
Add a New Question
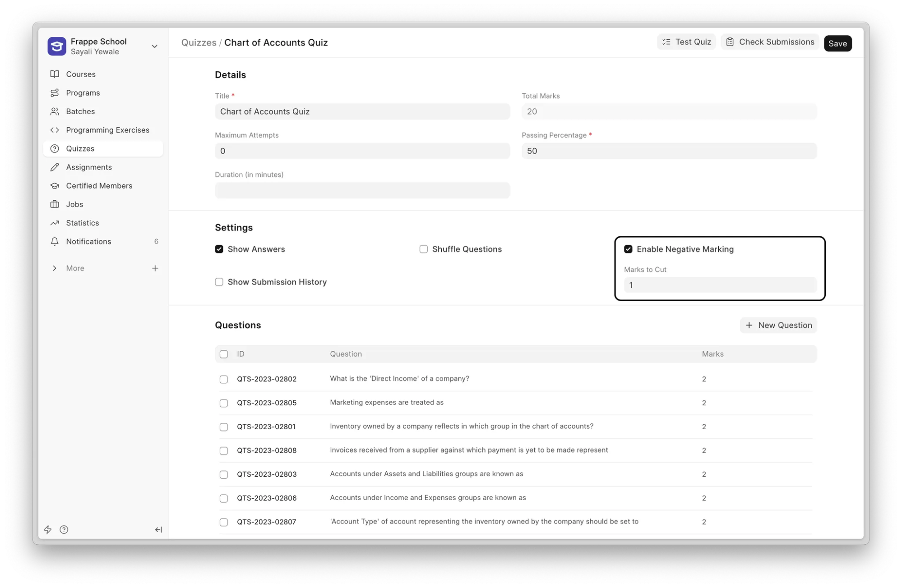(778, 326)
